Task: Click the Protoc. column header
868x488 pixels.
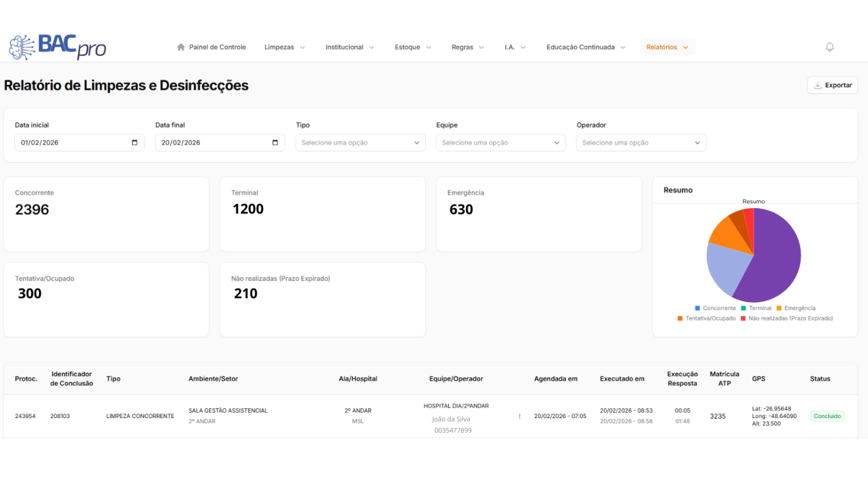Action: coord(26,379)
